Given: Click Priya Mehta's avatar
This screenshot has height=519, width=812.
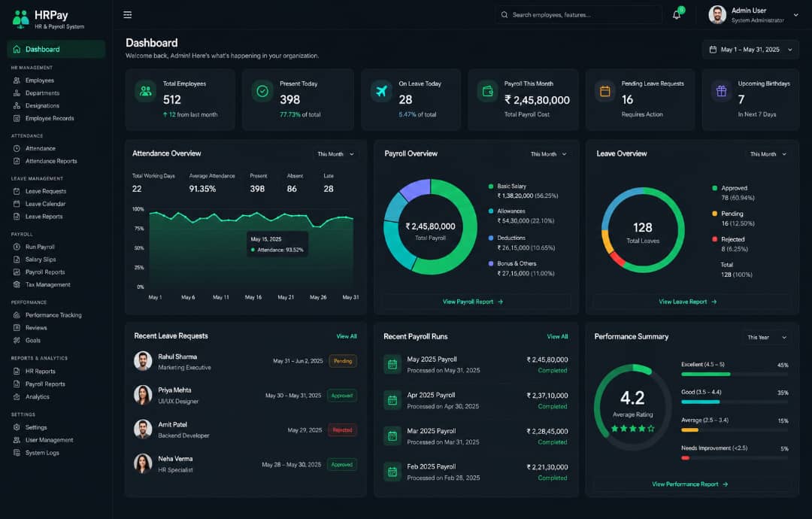Looking at the screenshot, I should (x=143, y=395).
